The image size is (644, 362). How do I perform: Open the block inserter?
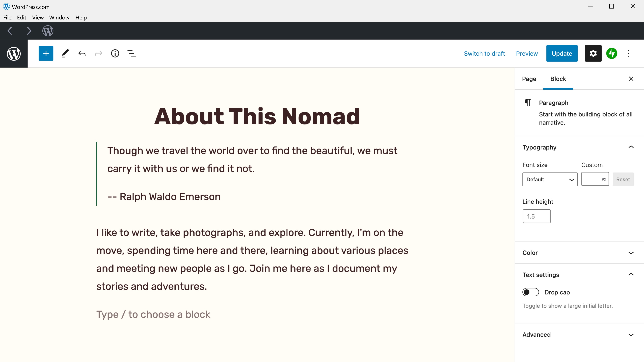[x=46, y=53]
